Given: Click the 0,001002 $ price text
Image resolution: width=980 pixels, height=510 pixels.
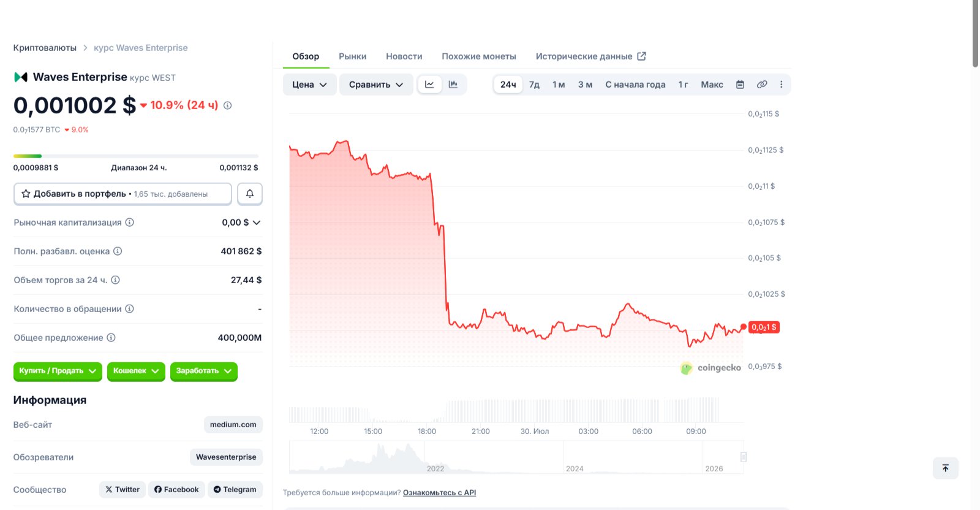Looking at the screenshot, I should pyautogui.click(x=75, y=105).
